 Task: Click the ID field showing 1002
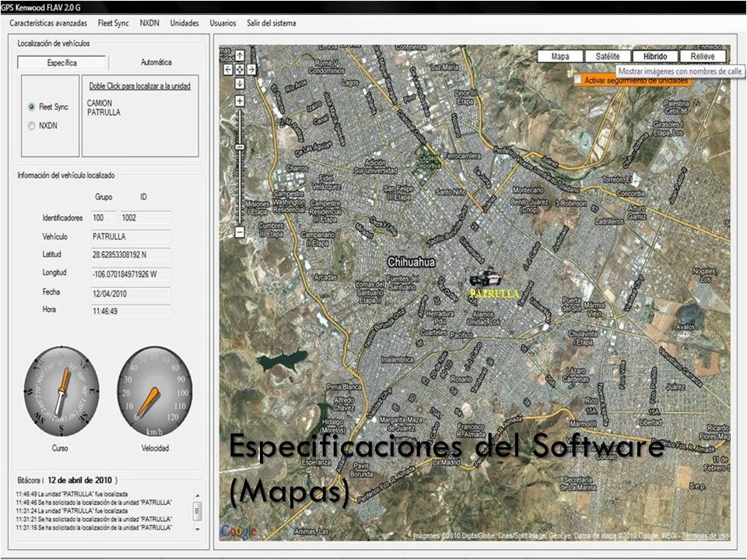pyautogui.click(x=145, y=218)
